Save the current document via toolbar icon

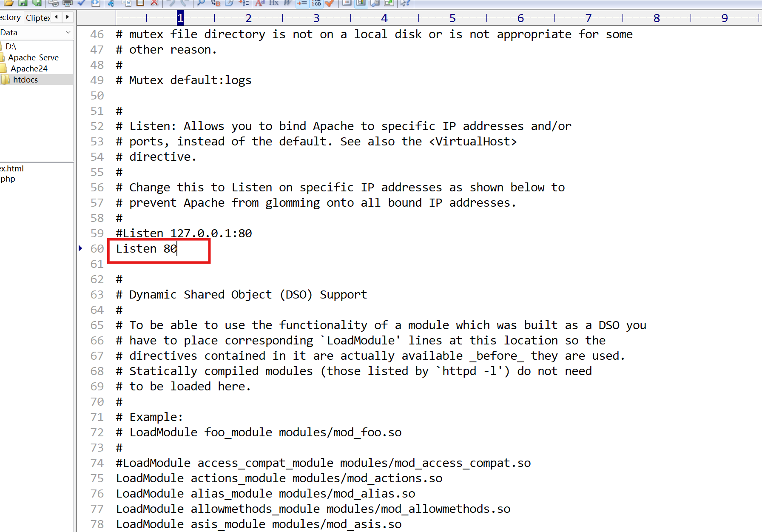point(23,3)
